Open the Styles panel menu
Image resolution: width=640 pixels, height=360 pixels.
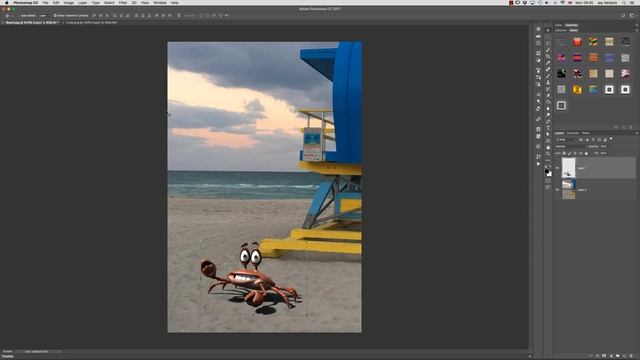click(x=637, y=30)
